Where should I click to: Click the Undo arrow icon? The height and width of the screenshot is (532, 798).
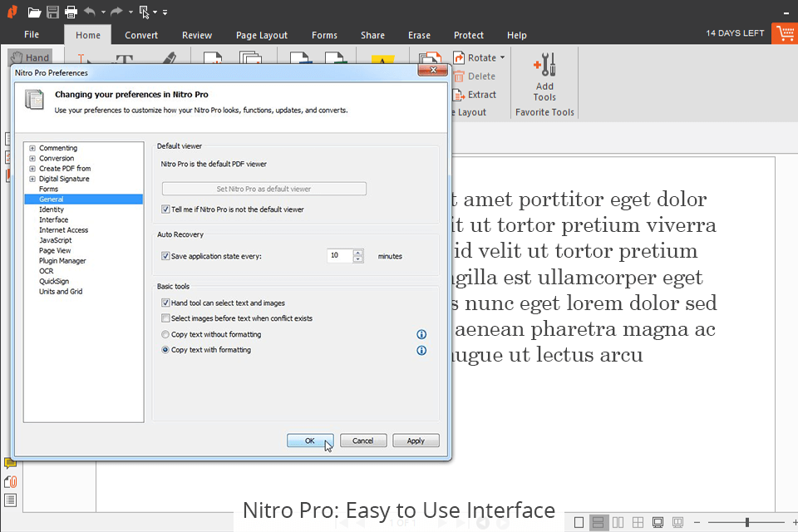click(x=90, y=11)
